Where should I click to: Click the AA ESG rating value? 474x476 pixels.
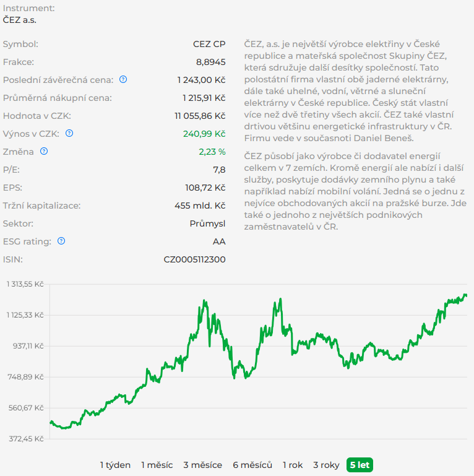tap(219, 241)
